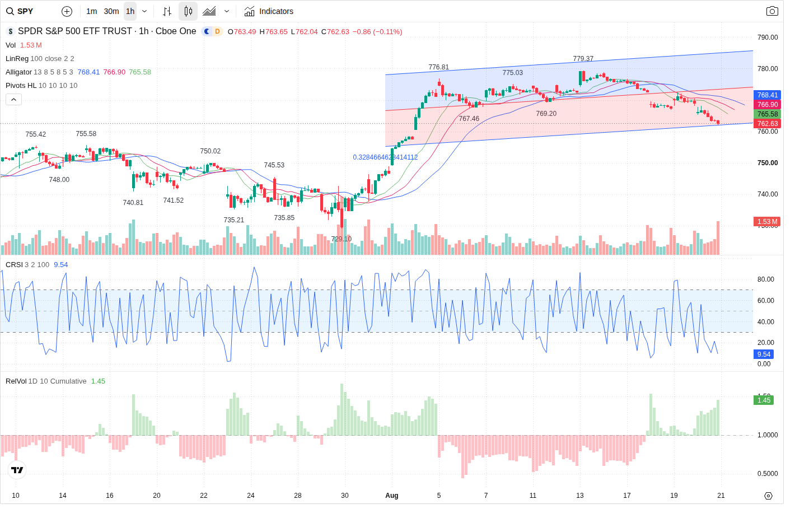The height and width of the screenshot is (532, 795).
Task: Click the 779.37 pivot high label
Action: pos(583,59)
